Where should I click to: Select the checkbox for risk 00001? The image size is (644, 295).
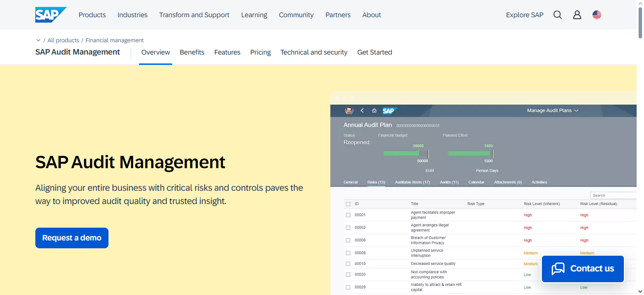pyautogui.click(x=348, y=215)
